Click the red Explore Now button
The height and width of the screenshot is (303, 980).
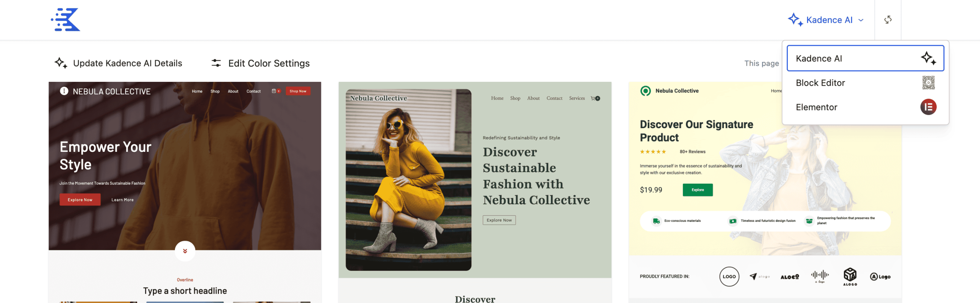80,200
